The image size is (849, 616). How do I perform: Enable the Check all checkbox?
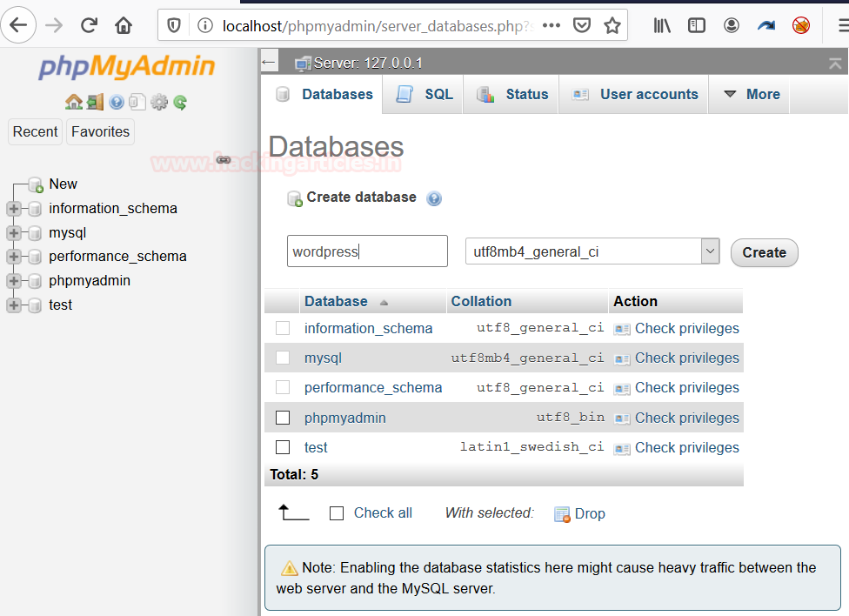pos(337,513)
